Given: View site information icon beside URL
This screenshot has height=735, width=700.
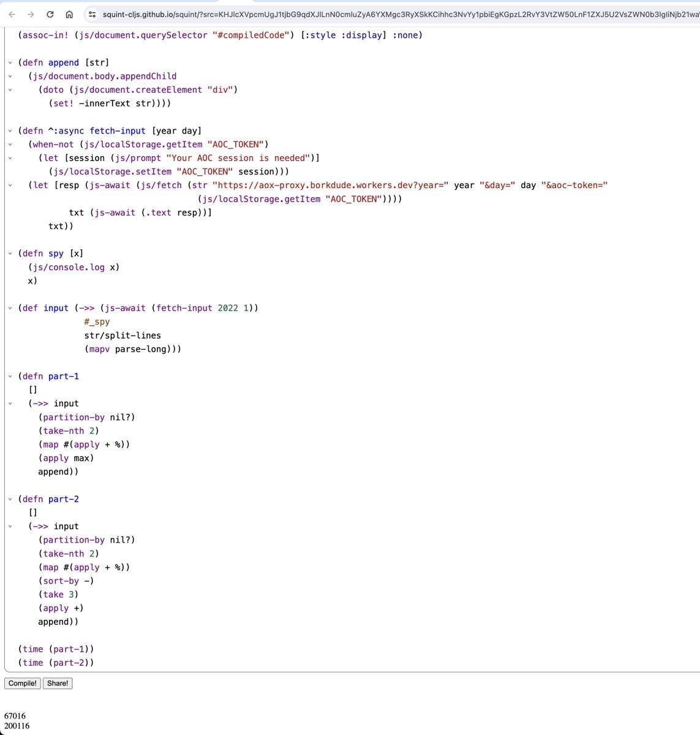Looking at the screenshot, I should (x=92, y=14).
